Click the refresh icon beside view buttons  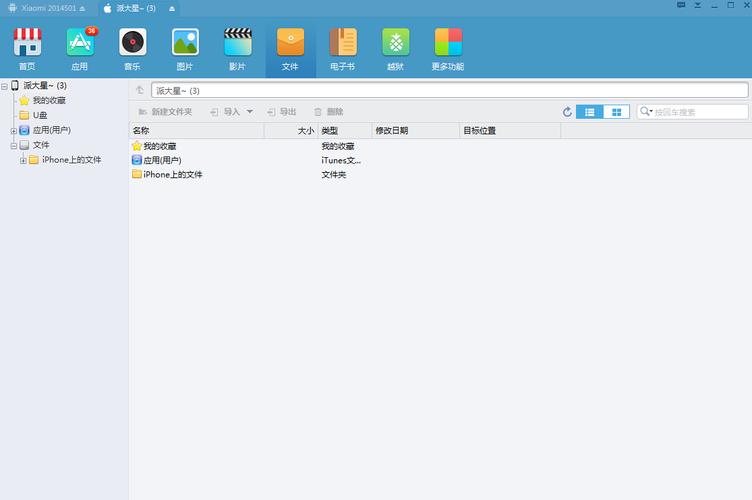click(567, 112)
